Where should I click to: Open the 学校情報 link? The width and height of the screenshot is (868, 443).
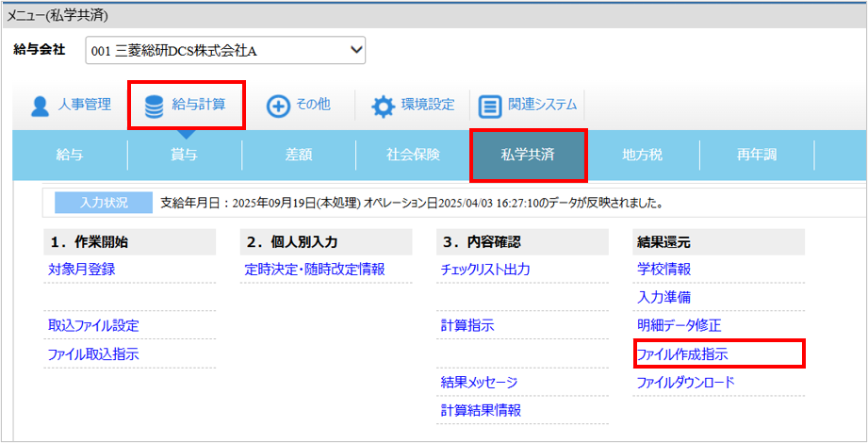663,270
